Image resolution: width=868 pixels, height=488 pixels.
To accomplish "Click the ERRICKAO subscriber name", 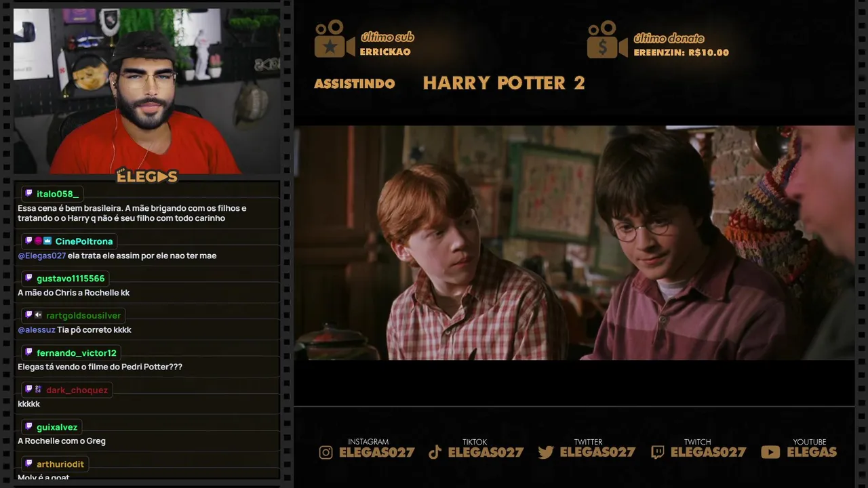I will tap(385, 52).
